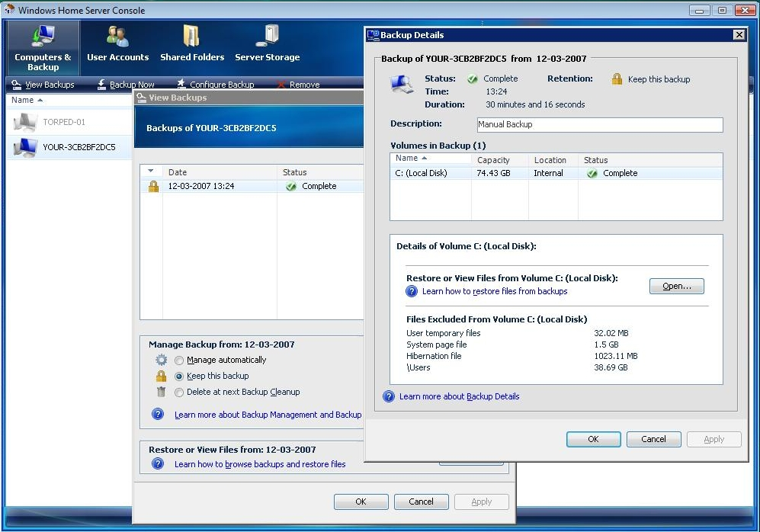
Task: Start Backup Now from toolbar
Action: tap(126, 85)
